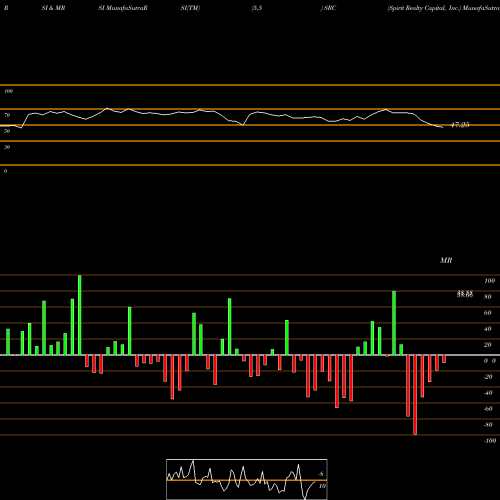Click the 'SI MunafaSutraR' header text
The image size is (500, 500).
tap(123, 8)
